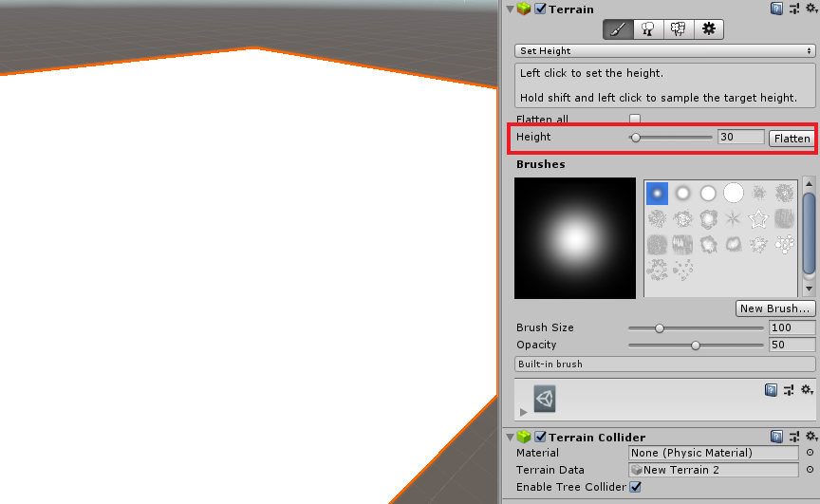Open object picker circle for Terrain Data
The height and width of the screenshot is (504, 820).
point(811,470)
